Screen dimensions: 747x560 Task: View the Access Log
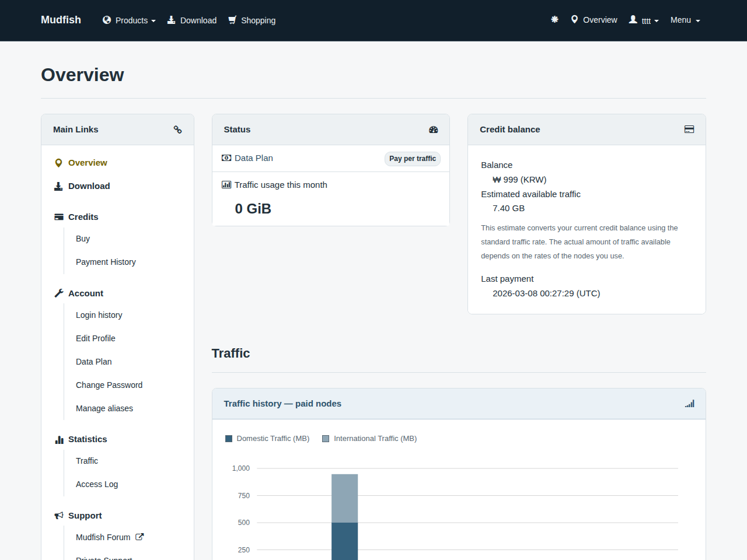97,484
